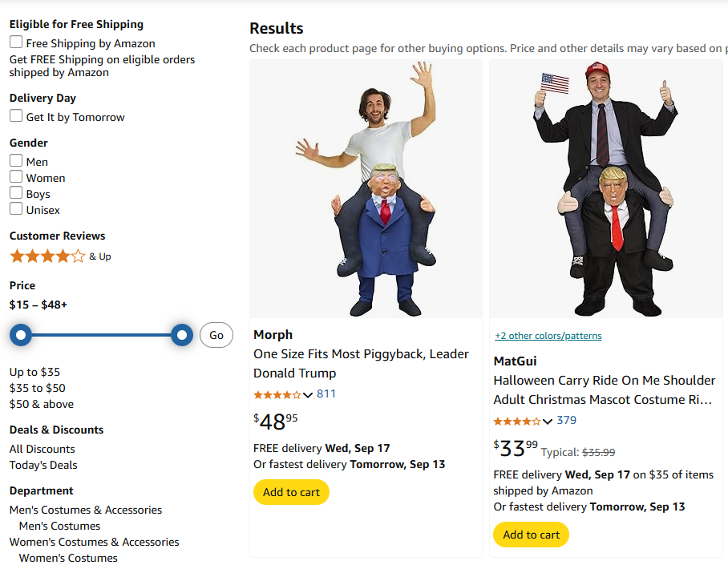The width and height of the screenshot is (728, 565).
Task: Tick the Men gender checkbox
Action: click(x=16, y=161)
